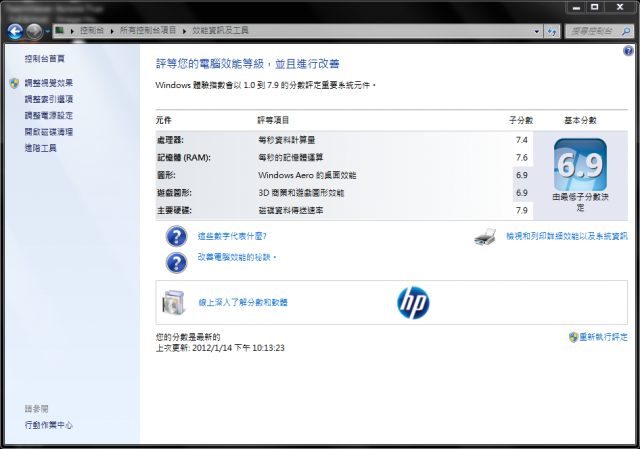Click the printer icon
The width and height of the screenshot is (640, 449).
pos(485,237)
